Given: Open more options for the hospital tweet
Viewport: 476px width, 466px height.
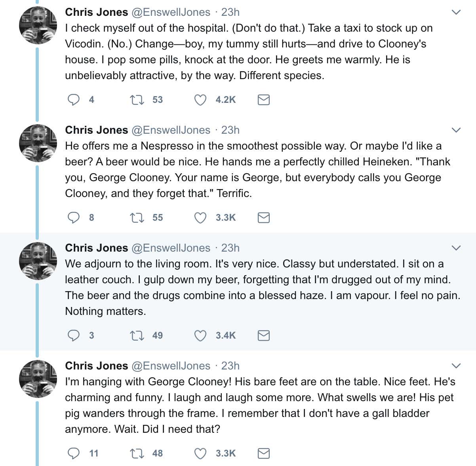Looking at the screenshot, I should 456,12.
